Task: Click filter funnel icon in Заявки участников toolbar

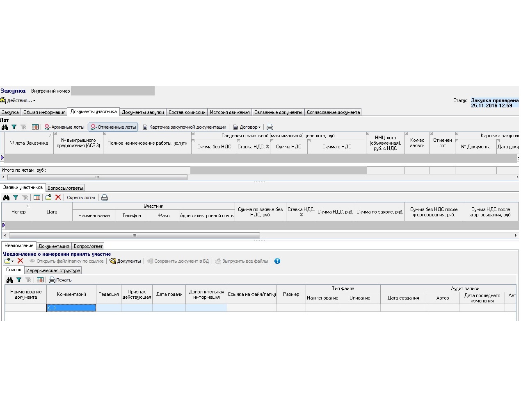Action: pos(16,198)
